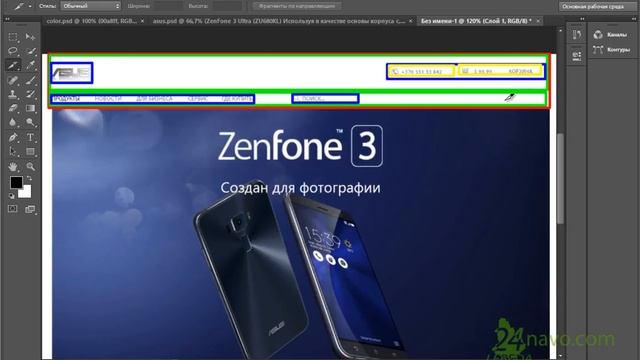Open the Channels (Каналы) panel
Image resolution: width=640 pixels, height=360 pixels.
pos(611,35)
